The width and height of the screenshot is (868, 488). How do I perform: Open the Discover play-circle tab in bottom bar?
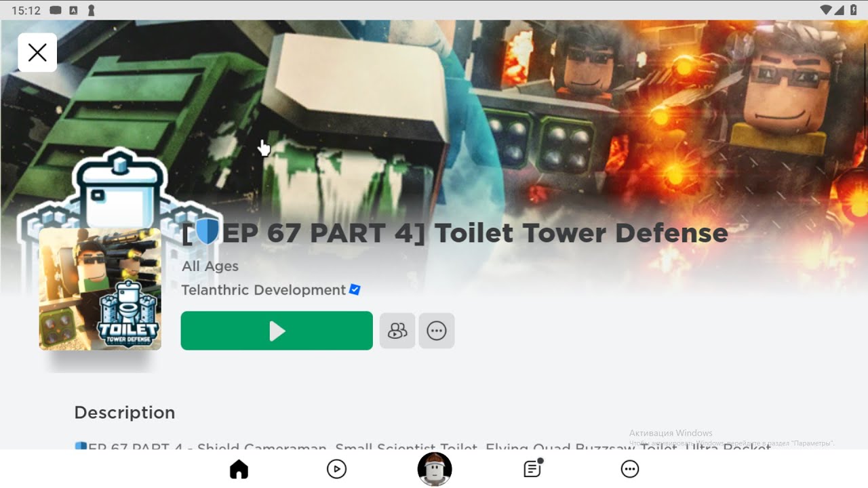pos(336,469)
